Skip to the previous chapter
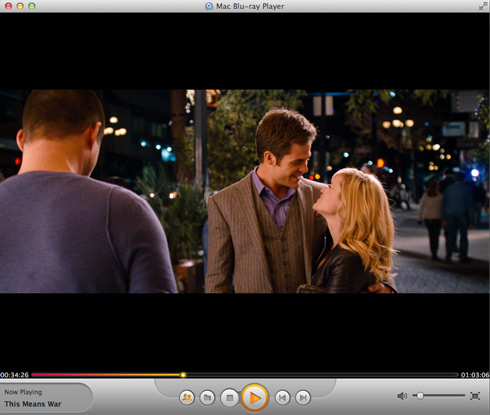Viewport: 490px width, 415px height. tap(282, 398)
